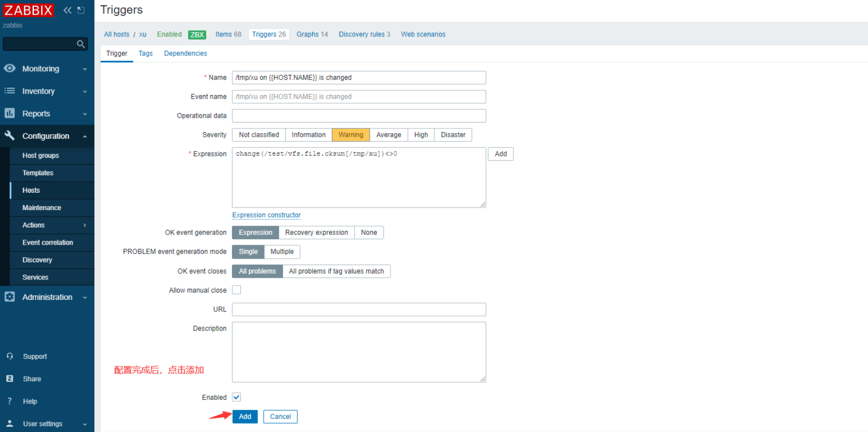Open Items 68 link
Viewport: 868px width, 432px height.
coord(228,34)
